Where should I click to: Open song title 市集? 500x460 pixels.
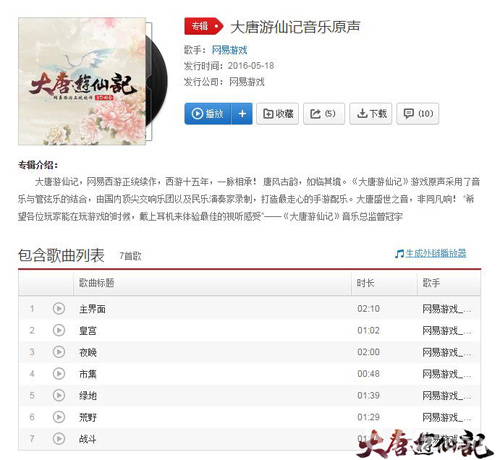click(88, 374)
